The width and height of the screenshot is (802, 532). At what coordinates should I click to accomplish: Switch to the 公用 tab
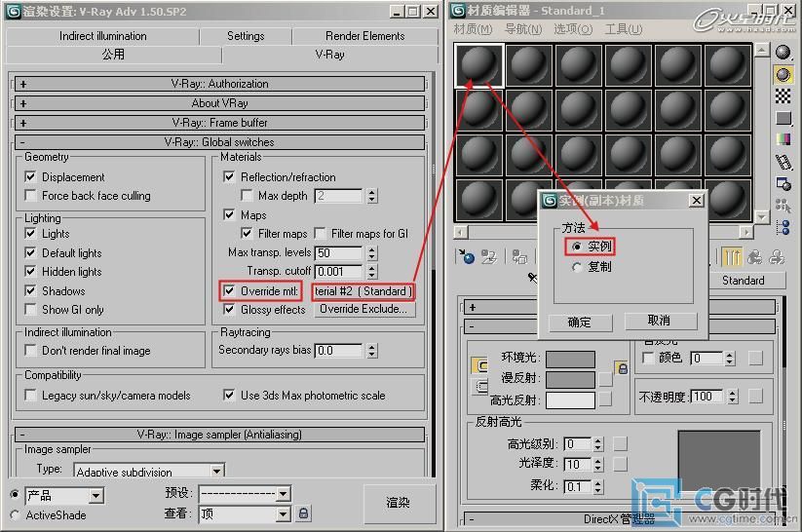click(x=114, y=55)
